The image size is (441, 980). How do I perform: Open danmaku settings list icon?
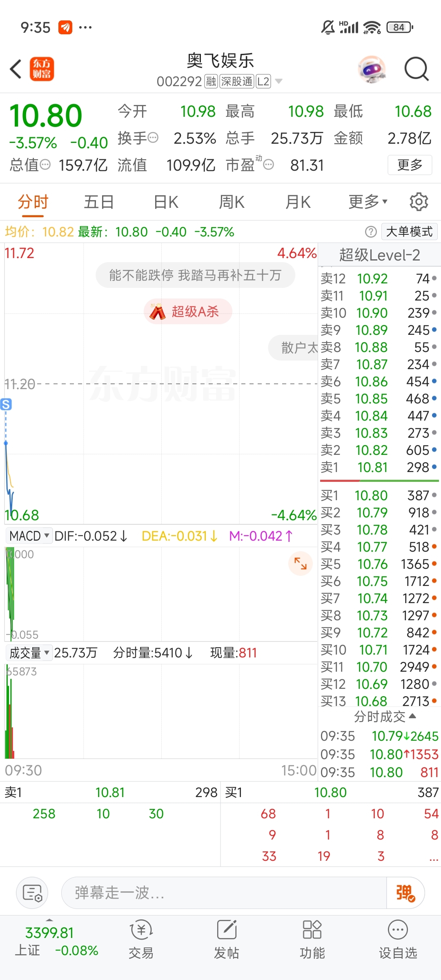pos(32,893)
